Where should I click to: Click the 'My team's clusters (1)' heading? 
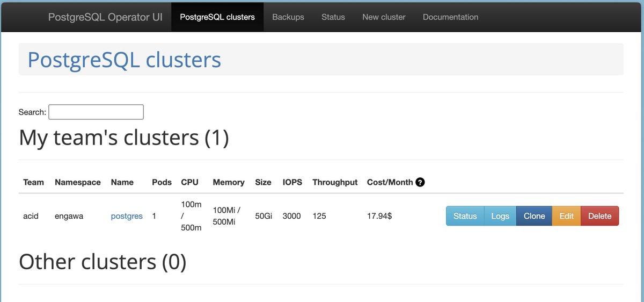[124, 138]
